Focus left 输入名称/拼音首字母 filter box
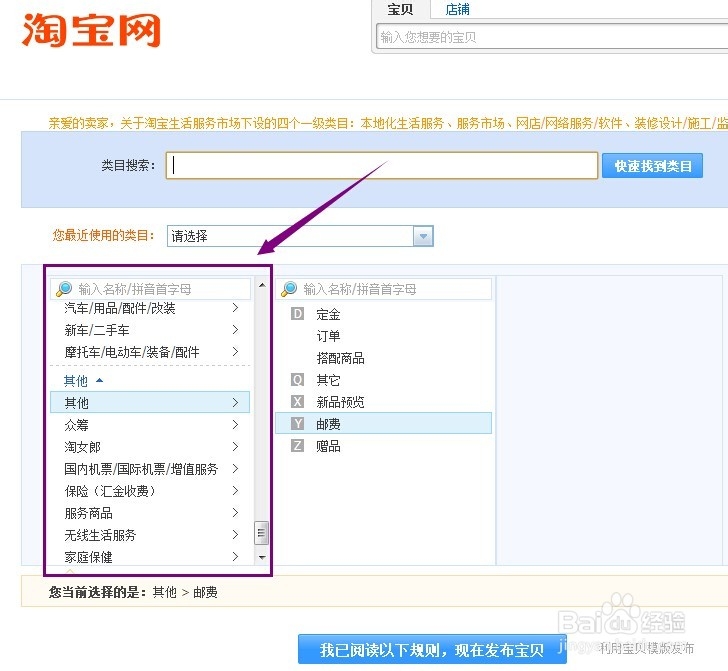 point(150,289)
